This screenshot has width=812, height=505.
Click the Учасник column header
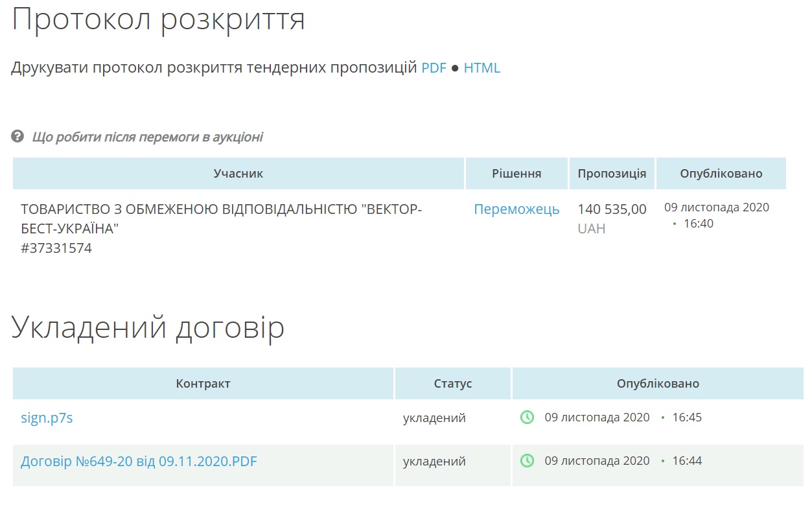click(238, 174)
